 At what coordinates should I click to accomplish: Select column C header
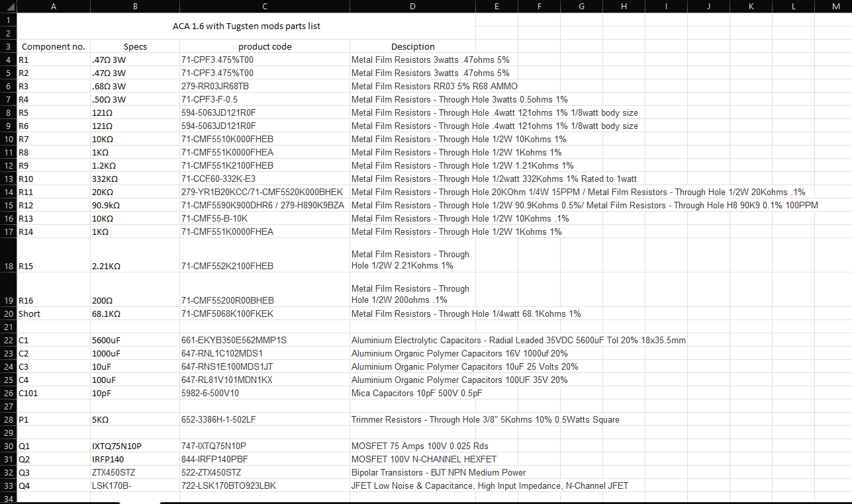[265, 6]
